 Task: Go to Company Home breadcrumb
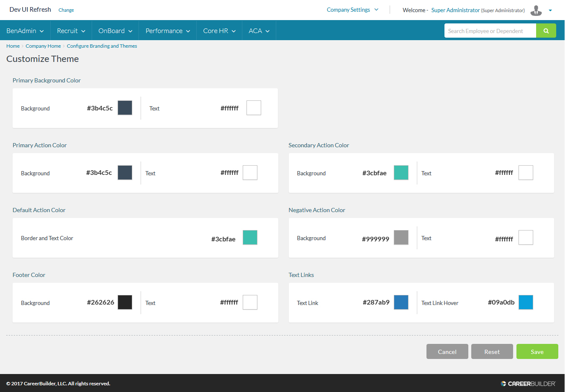point(43,46)
